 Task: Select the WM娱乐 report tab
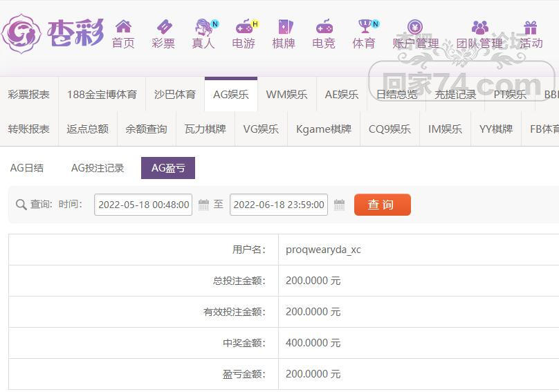[x=286, y=95]
